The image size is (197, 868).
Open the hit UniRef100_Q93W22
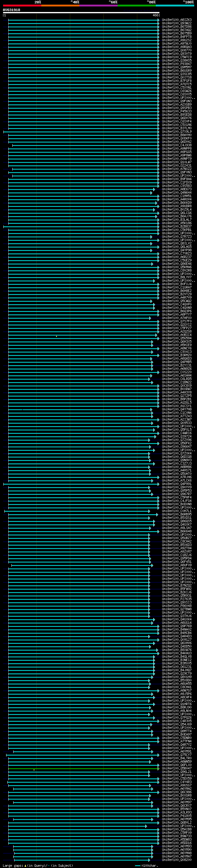(x=177, y=23)
